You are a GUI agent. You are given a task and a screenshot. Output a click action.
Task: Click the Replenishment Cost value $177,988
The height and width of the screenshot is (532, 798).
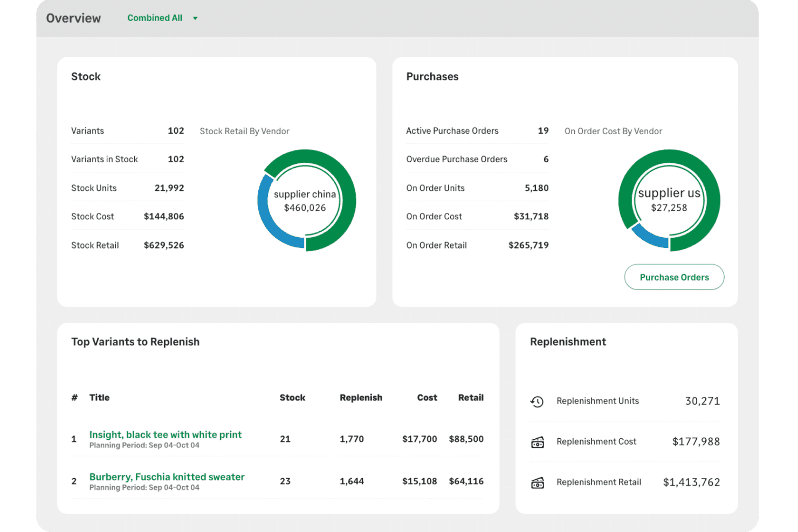pos(696,442)
